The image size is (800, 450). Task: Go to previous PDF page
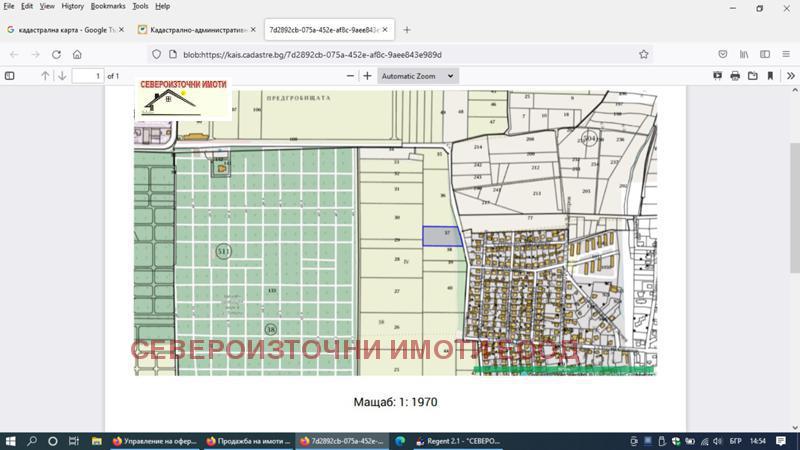[x=45, y=76]
